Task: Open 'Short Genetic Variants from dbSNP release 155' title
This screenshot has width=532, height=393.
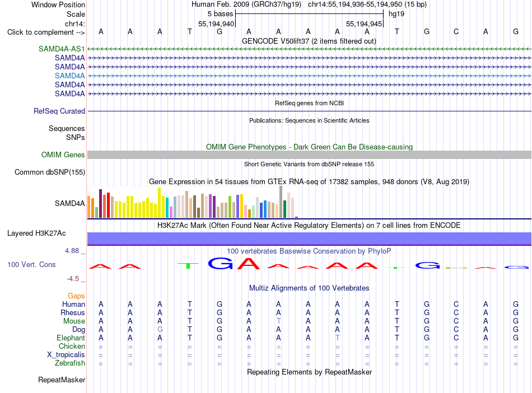Action: click(309, 164)
